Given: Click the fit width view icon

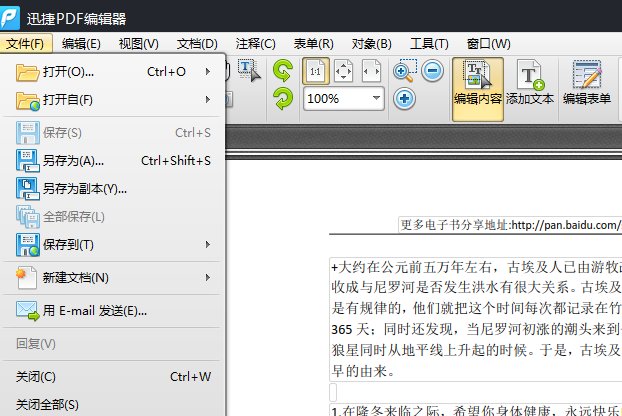Looking at the screenshot, I should (x=372, y=71).
